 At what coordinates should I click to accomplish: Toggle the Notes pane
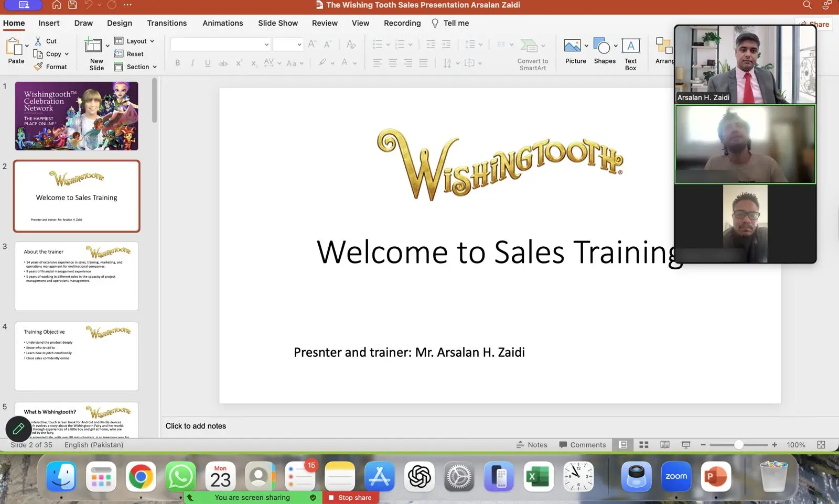(532, 445)
